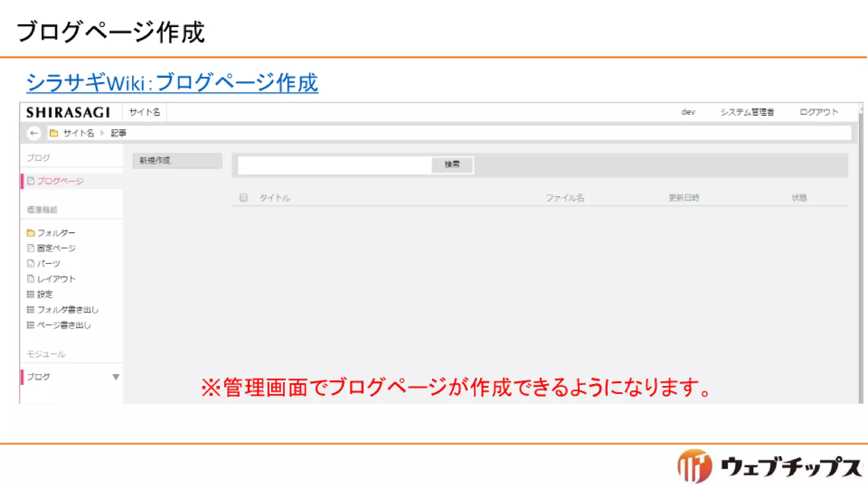The height and width of the screenshot is (488, 868).
Task: Click the 記事 breadcrumb item
Action: pos(118,133)
